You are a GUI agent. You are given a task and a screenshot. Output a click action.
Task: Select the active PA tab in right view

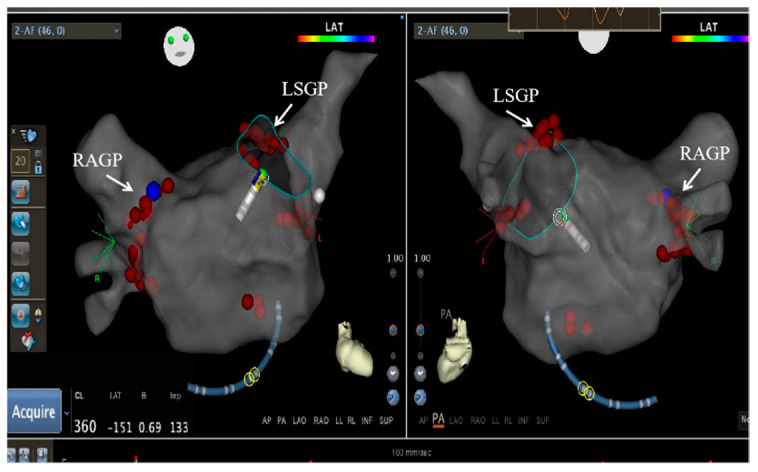tap(438, 419)
